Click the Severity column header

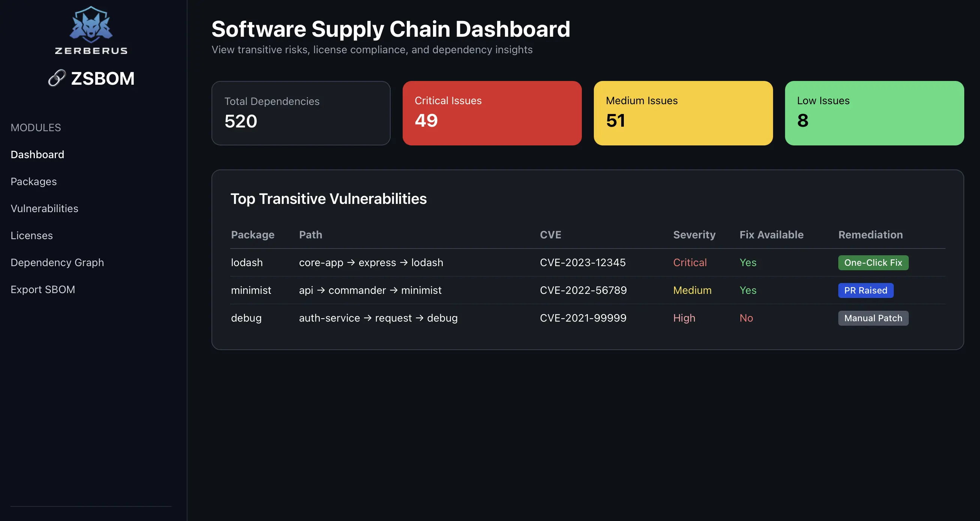coord(694,235)
